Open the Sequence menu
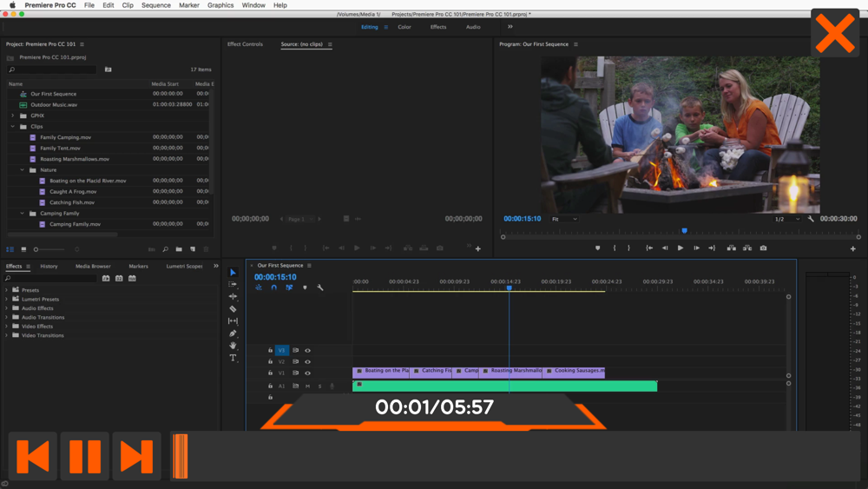This screenshot has height=489, width=868. click(156, 5)
